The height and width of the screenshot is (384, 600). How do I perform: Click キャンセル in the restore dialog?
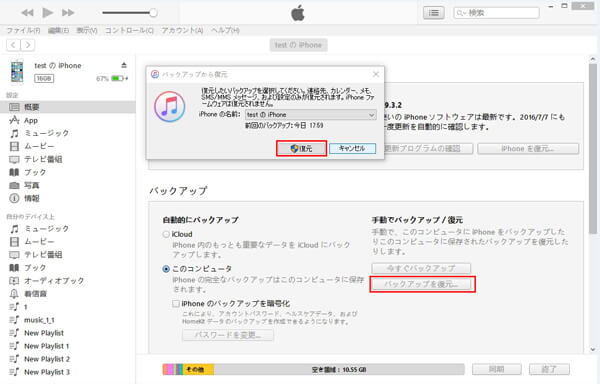tap(352, 148)
